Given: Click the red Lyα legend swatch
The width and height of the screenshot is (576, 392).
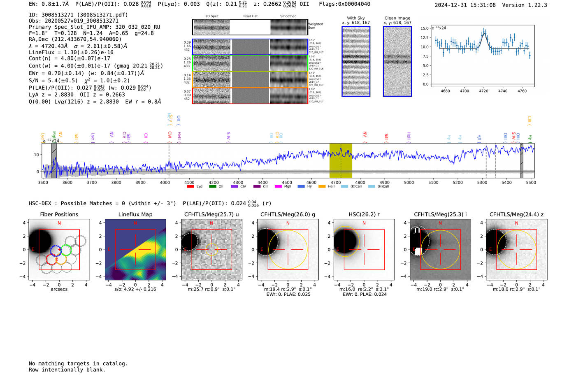Looking at the screenshot, I should [190, 186].
